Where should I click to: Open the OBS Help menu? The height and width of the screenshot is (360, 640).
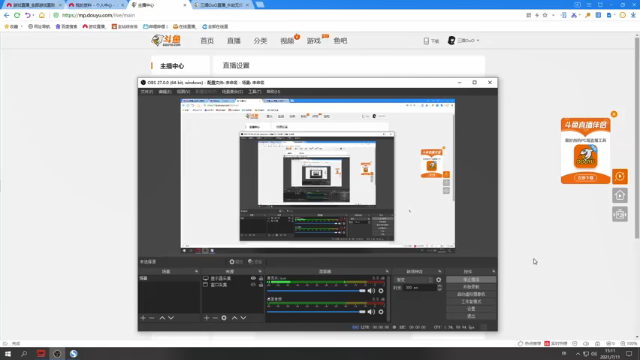coord(273,92)
